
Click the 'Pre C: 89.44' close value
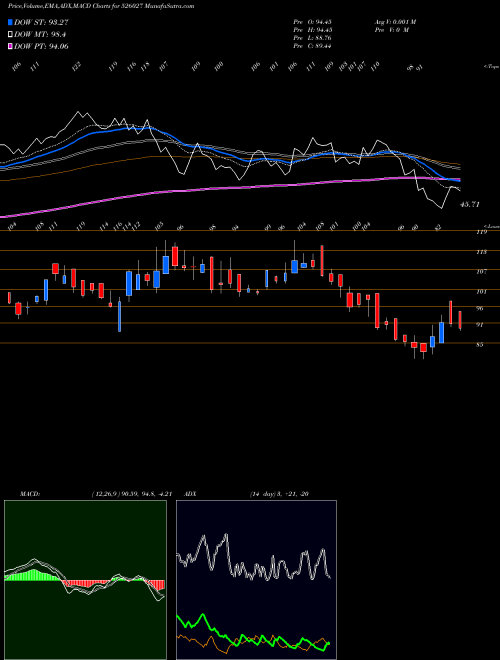pos(312,46)
